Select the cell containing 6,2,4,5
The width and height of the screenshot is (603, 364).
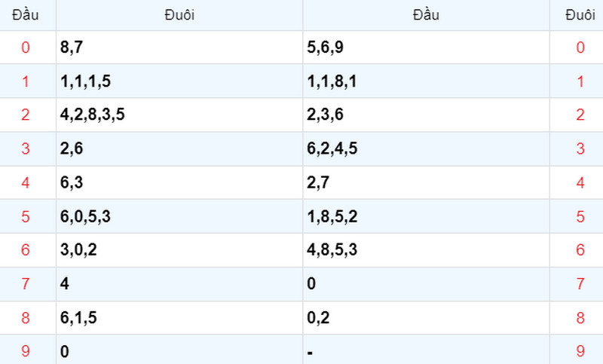point(426,148)
